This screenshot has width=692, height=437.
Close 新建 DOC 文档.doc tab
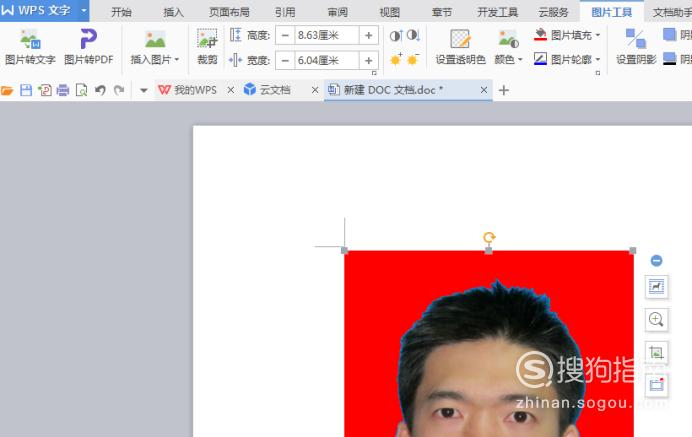coord(484,90)
